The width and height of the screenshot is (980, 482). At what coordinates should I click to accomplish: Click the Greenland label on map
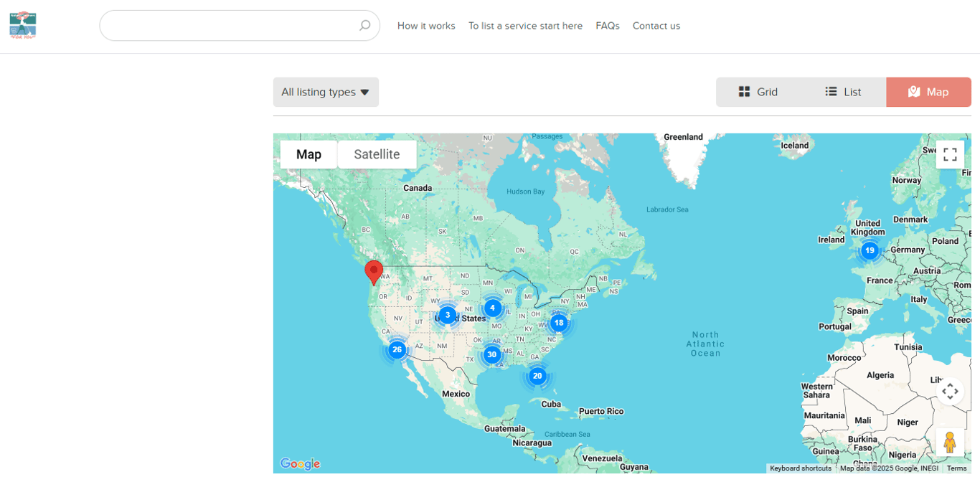click(x=683, y=137)
